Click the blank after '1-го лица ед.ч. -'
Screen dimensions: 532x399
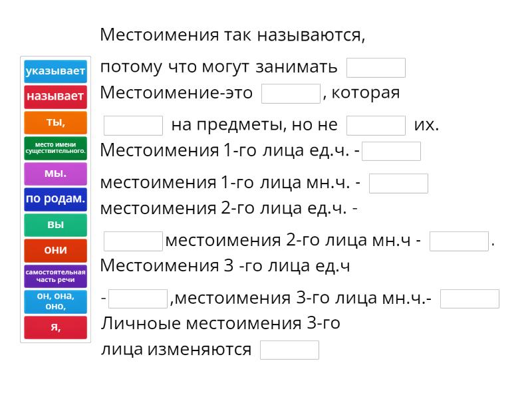coord(391,151)
